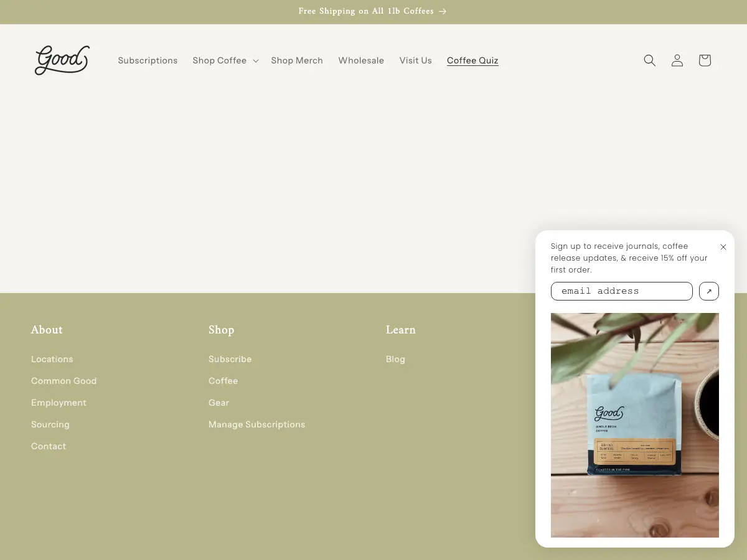The width and height of the screenshot is (747, 560).
Task: Click the Learn footer heading
Action: 401,330
